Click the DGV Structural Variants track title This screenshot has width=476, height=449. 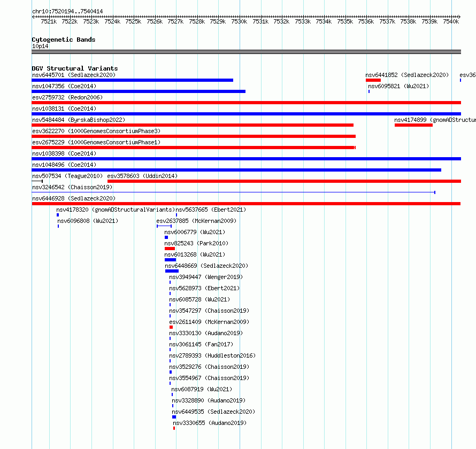tap(75, 68)
